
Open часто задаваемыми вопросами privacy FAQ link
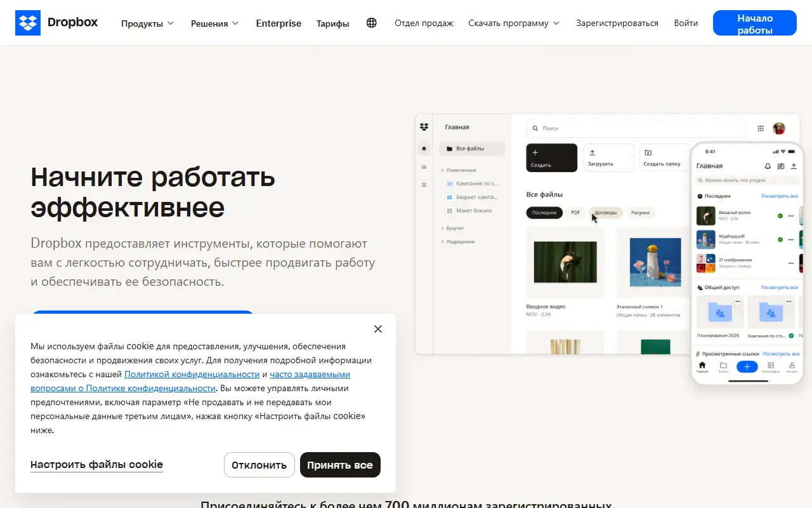[x=190, y=381]
